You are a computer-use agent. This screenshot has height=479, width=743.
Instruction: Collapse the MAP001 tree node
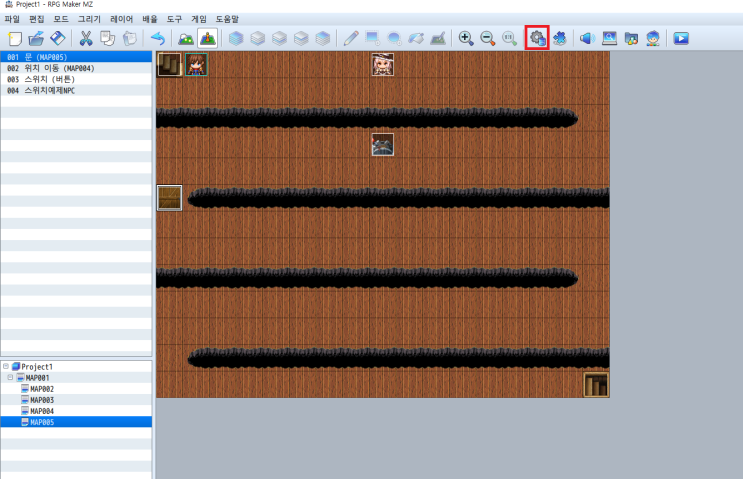(10, 378)
